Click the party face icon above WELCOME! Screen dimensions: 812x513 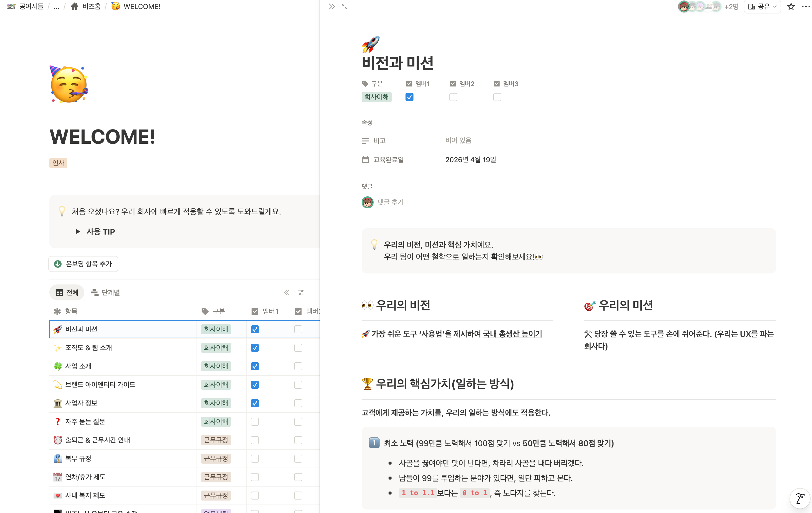click(69, 84)
